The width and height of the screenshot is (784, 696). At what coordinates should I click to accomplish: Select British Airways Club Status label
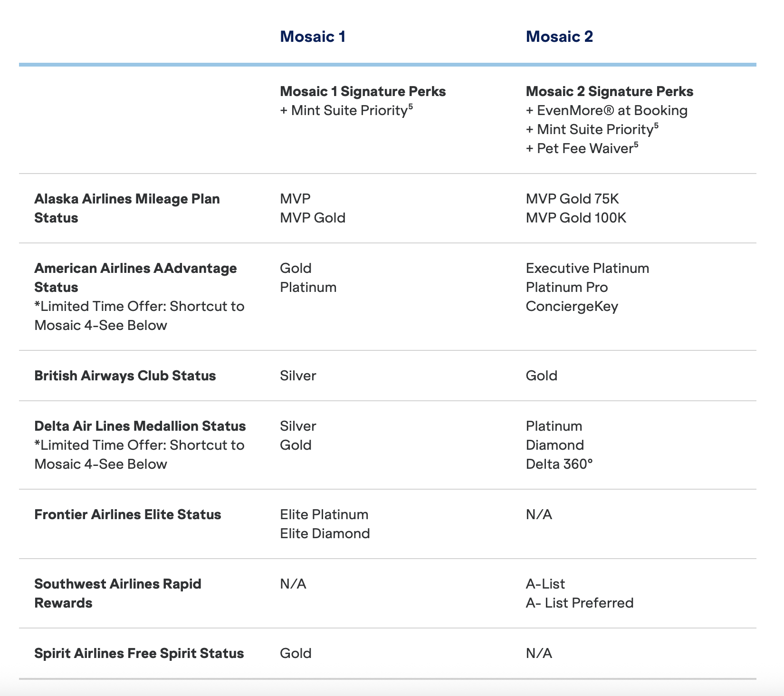click(125, 376)
